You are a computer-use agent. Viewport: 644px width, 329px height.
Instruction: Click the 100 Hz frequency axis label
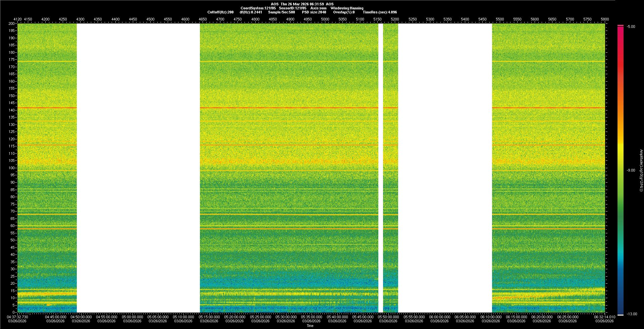(11, 168)
